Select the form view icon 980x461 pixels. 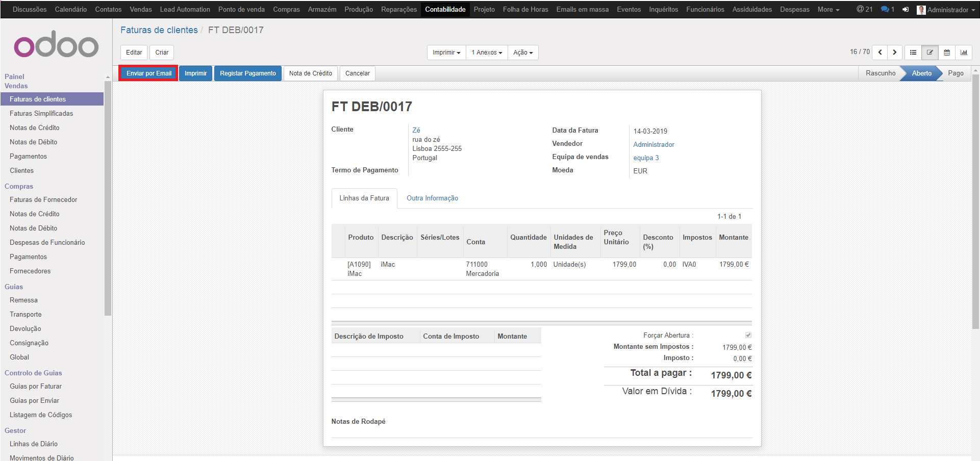[x=930, y=53]
